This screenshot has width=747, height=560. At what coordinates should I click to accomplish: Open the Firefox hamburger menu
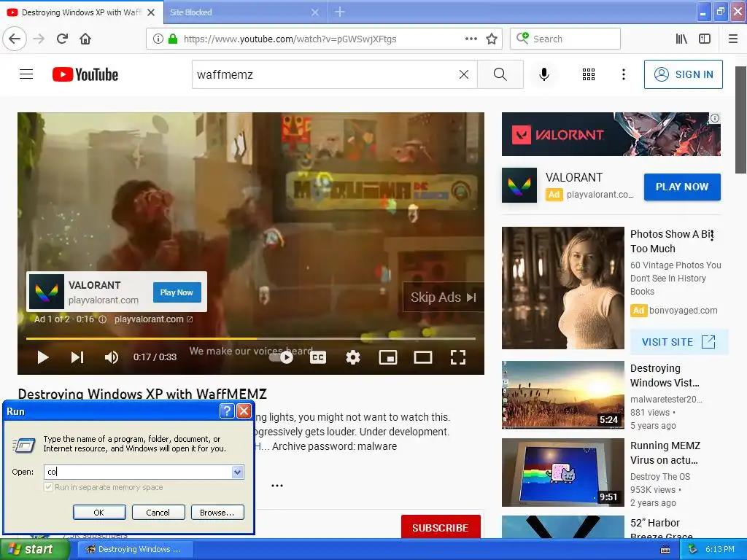(733, 39)
